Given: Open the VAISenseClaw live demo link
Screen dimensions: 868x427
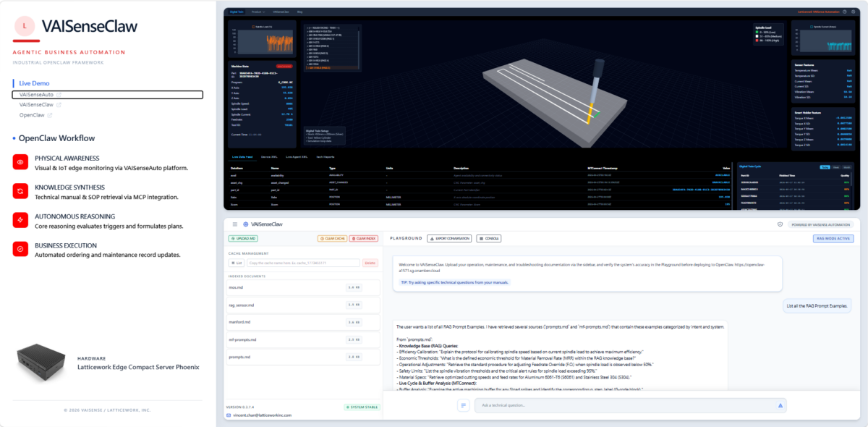Looking at the screenshot, I should click(36, 105).
